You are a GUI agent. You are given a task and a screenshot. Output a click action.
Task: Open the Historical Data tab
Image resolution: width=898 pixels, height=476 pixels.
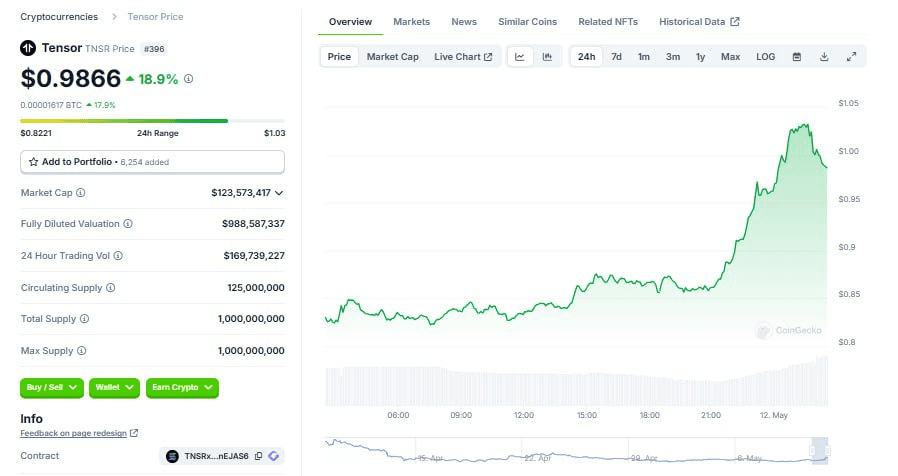[x=699, y=22]
